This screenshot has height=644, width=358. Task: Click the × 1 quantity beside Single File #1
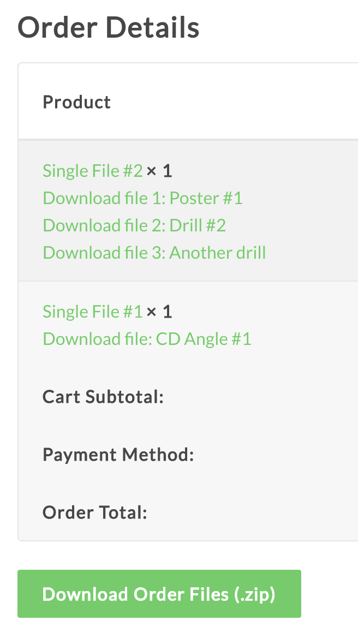159,312
